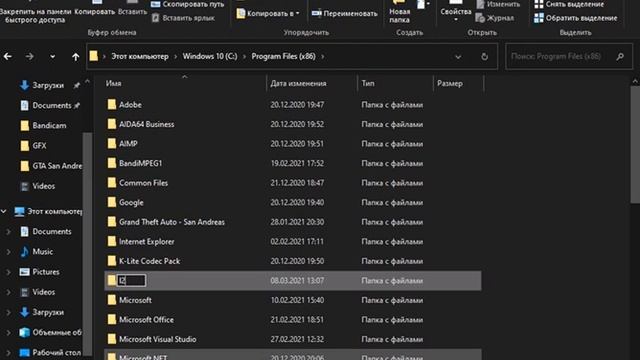Click "Изменить" in ribbon
The height and width of the screenshot is (360, 640).
tap(498, 4)
